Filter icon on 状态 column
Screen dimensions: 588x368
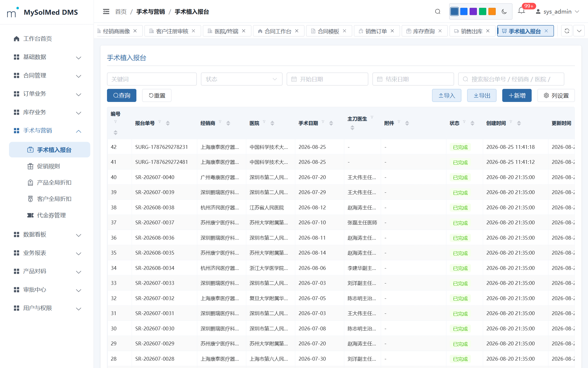pos(464,122)
